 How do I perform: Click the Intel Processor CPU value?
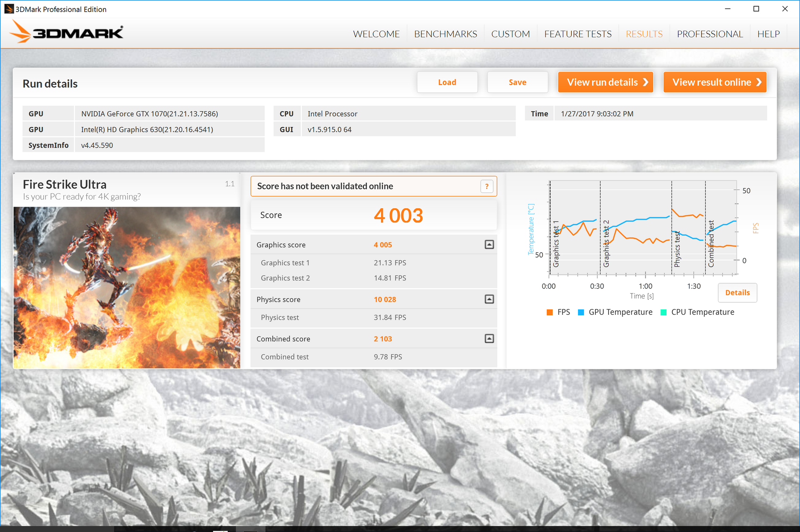tap(332, 114)
